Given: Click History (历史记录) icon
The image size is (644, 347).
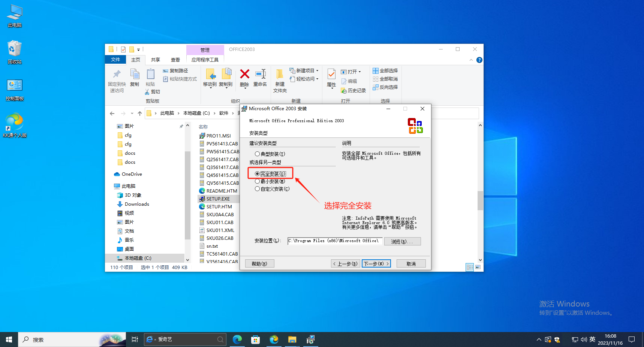Looking at the screenshot, I should click(x=344, y=91).
